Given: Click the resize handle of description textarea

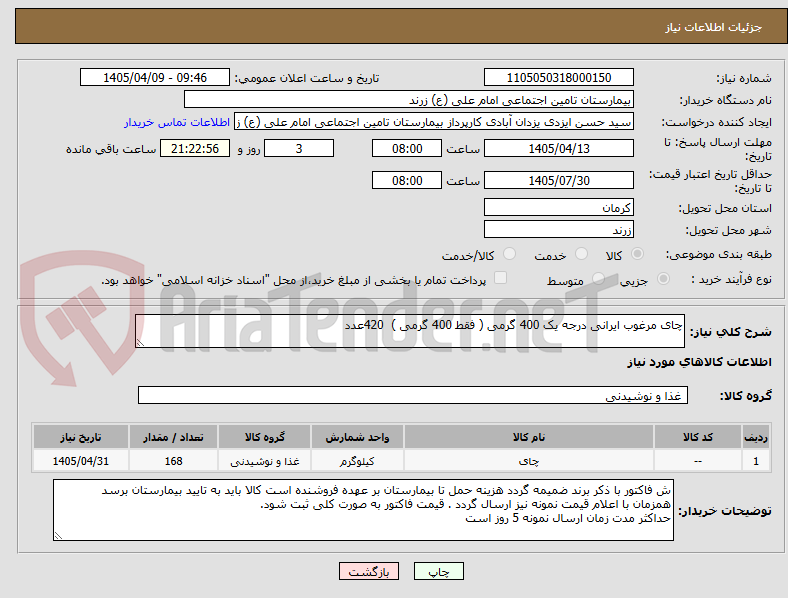Looking at the screenshot, I should [140, 343].
